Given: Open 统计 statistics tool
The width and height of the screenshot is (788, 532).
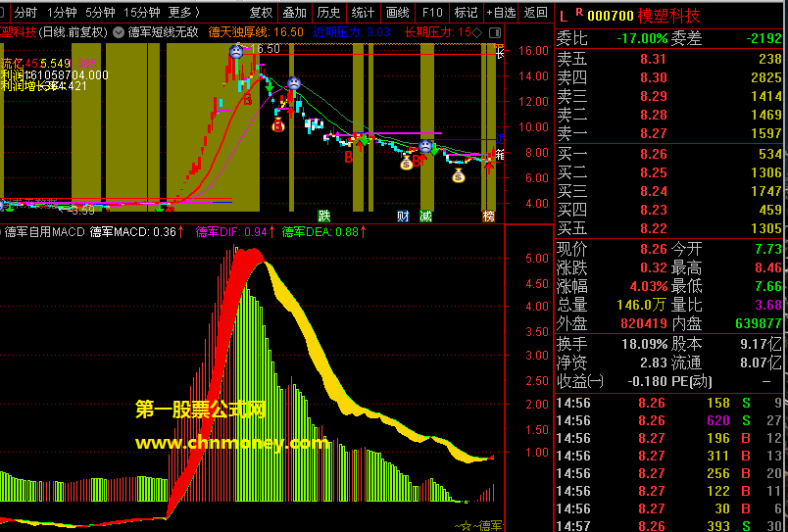Looking at the screenshot, I should (x=363, y=12).
